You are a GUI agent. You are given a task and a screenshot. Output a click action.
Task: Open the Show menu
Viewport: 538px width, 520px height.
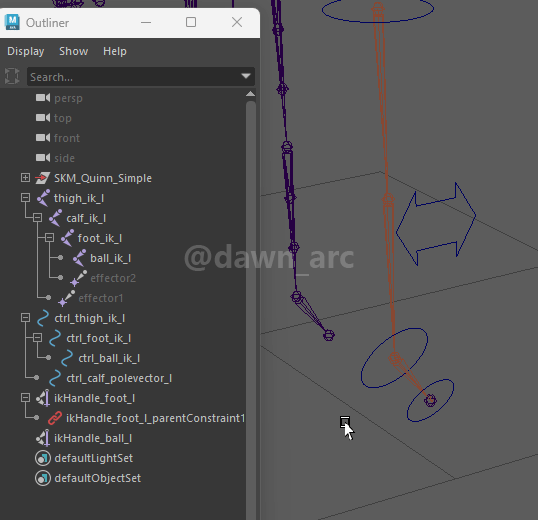coord(73,51)
